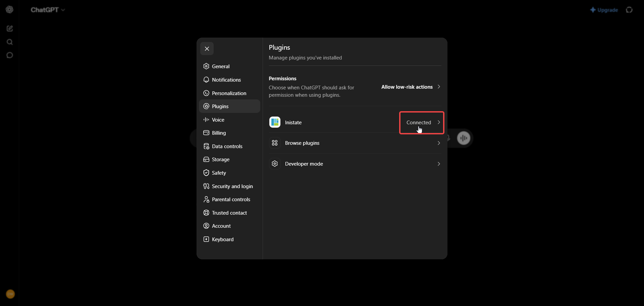Click the Inistate plugin name
Screen dimensions: 644x306
pos(293,123)
